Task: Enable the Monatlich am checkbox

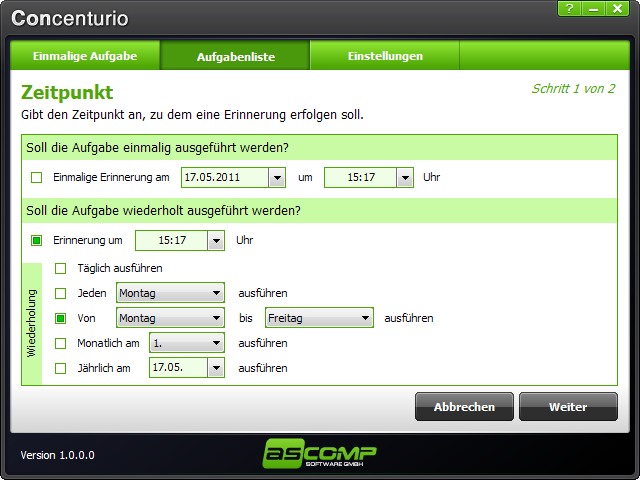Action: point(60,343)
